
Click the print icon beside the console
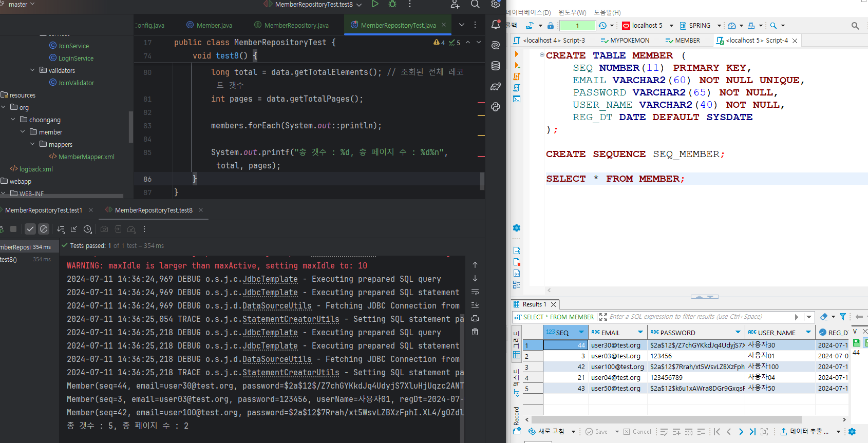[475, 318]
